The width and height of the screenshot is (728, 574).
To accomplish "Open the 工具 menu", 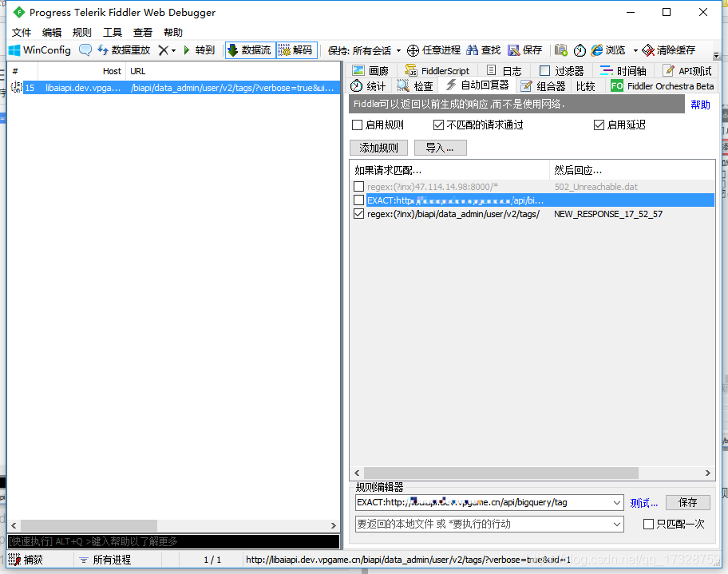I will coord(113,33).
